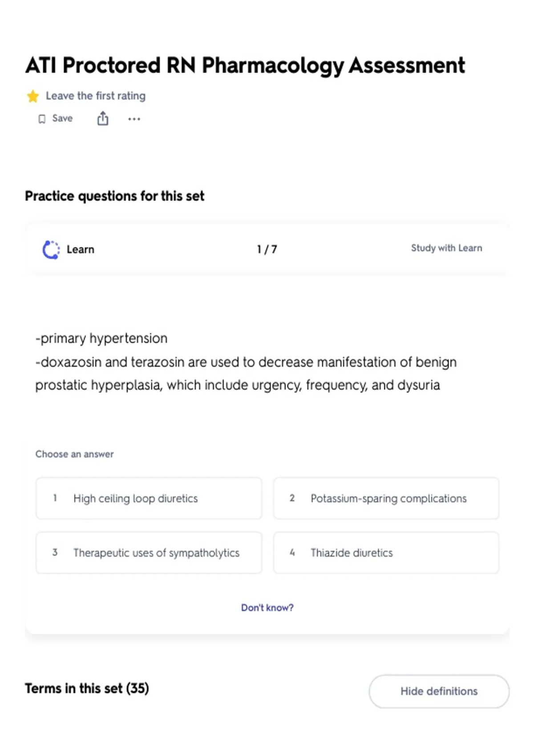Select answer number 4 badge
534x756 pixels.
point(292,552)
